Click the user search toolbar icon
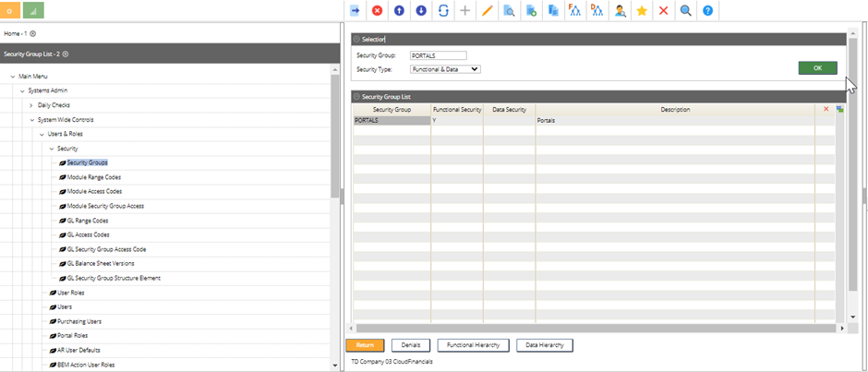868x372 pixels. (x=620, y=10)
